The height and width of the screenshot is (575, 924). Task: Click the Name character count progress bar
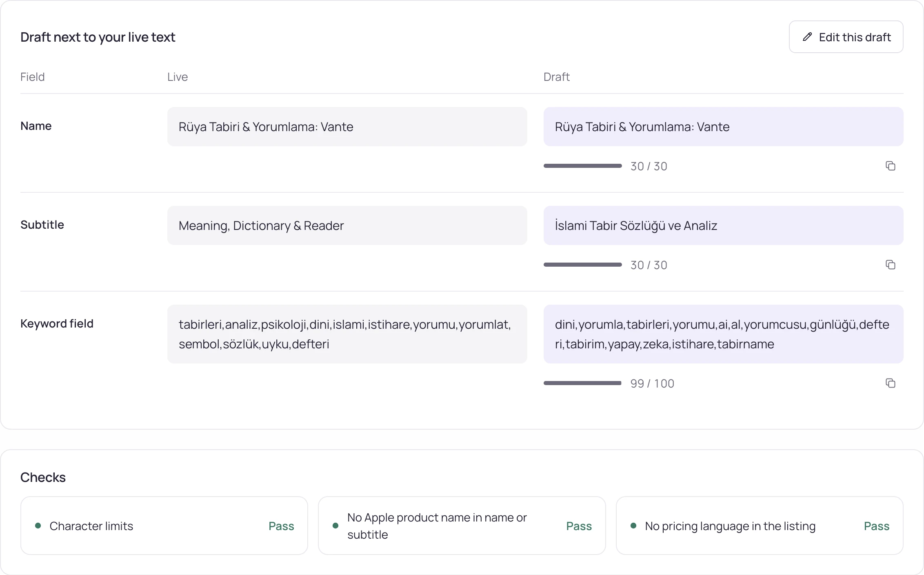(582, 166)
